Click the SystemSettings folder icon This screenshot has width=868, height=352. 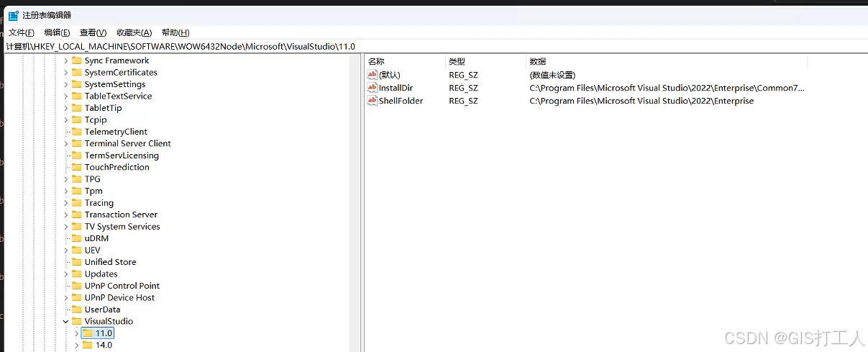77,84
